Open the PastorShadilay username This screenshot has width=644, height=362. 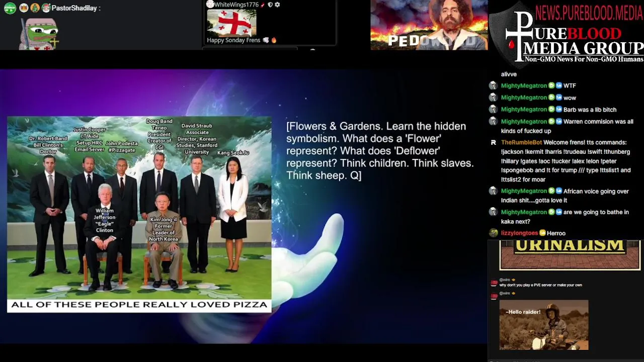[74, 8]
